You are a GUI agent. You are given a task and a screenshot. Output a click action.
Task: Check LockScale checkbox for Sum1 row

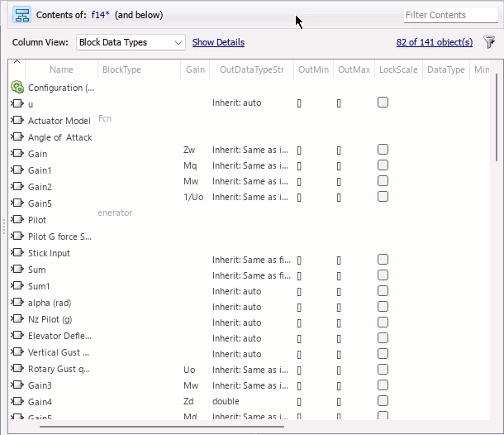[383, 275]
